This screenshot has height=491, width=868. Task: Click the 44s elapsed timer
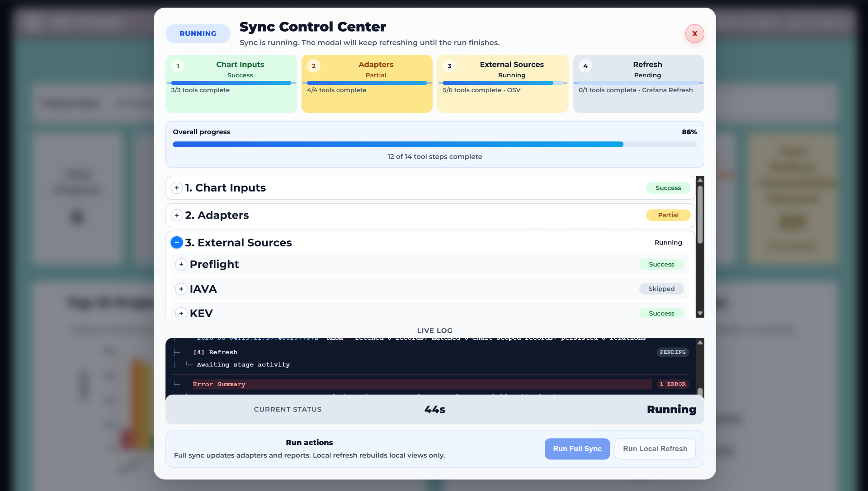pyautogui.click(x=434, y=410)
